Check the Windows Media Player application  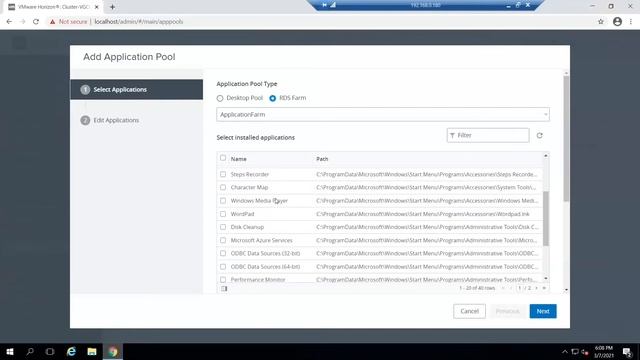223,201
